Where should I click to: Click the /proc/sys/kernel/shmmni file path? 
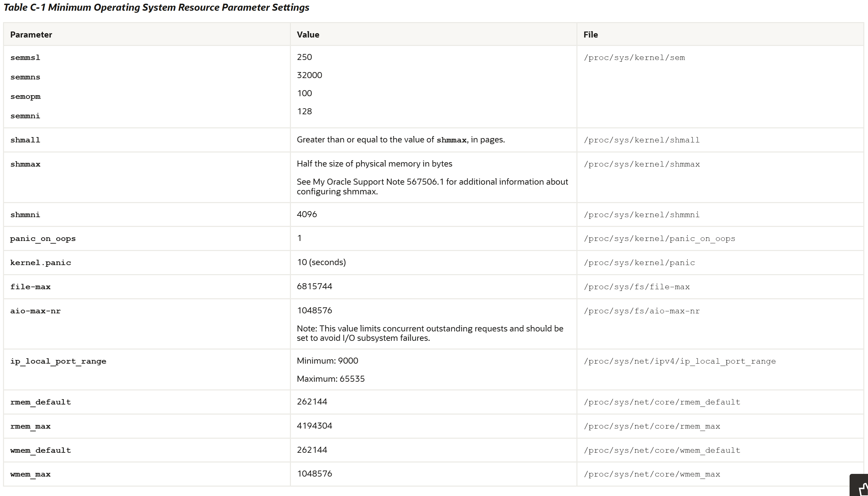(x=641, y=214)
